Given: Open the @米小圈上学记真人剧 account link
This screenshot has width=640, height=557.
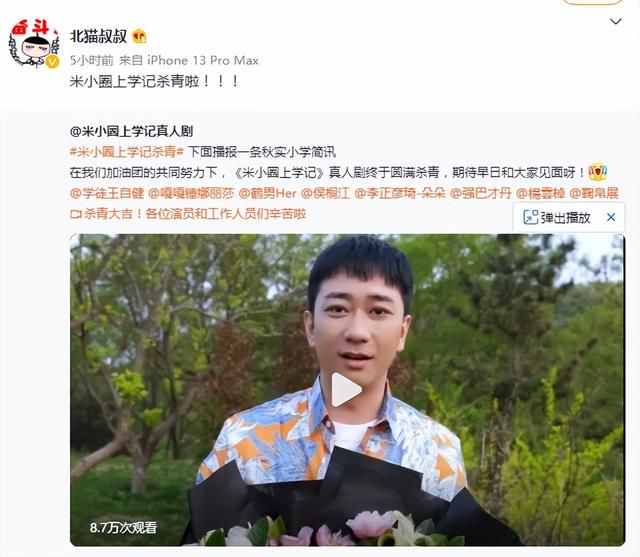Looking at the screenshot, I should click(131, 131).
